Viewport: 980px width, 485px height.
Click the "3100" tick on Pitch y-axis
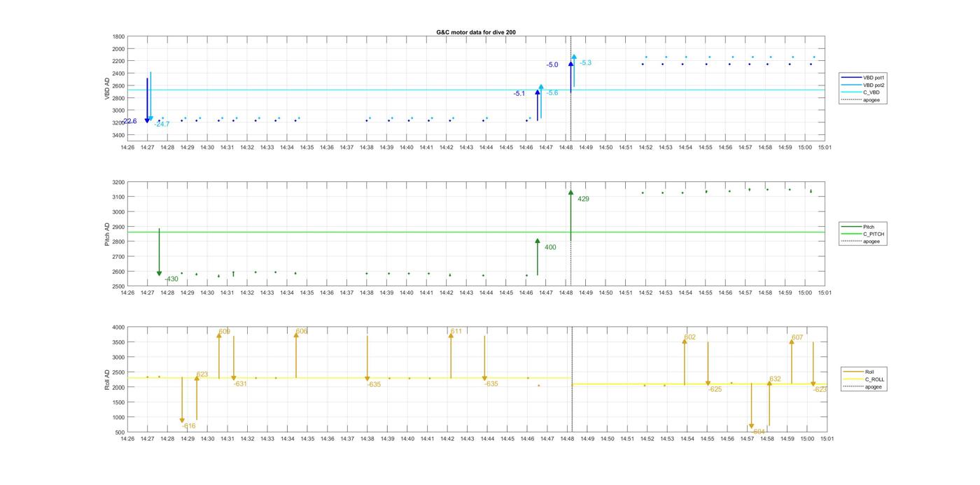pos(118,197)
